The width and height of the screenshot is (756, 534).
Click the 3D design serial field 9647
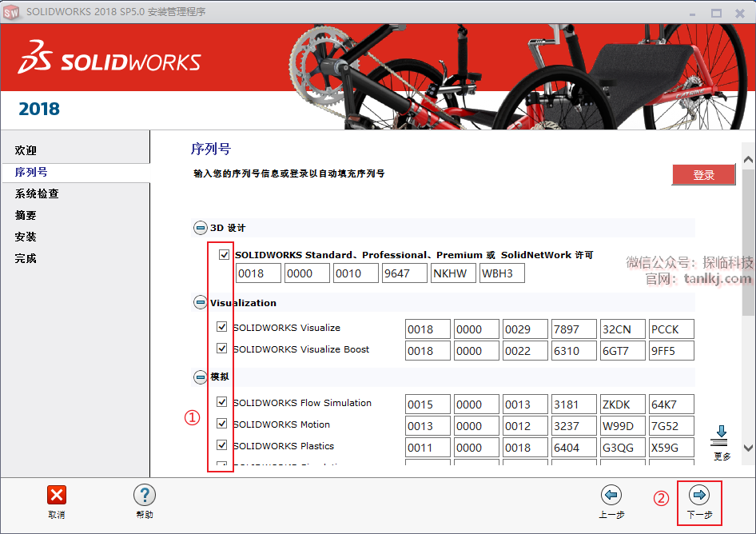[x=404, y=273]
